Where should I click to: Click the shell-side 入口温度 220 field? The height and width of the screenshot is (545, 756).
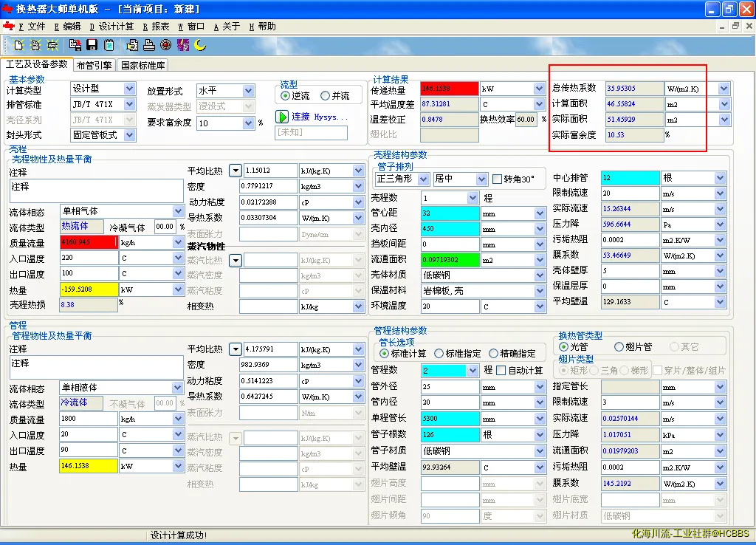click(89, 258)
